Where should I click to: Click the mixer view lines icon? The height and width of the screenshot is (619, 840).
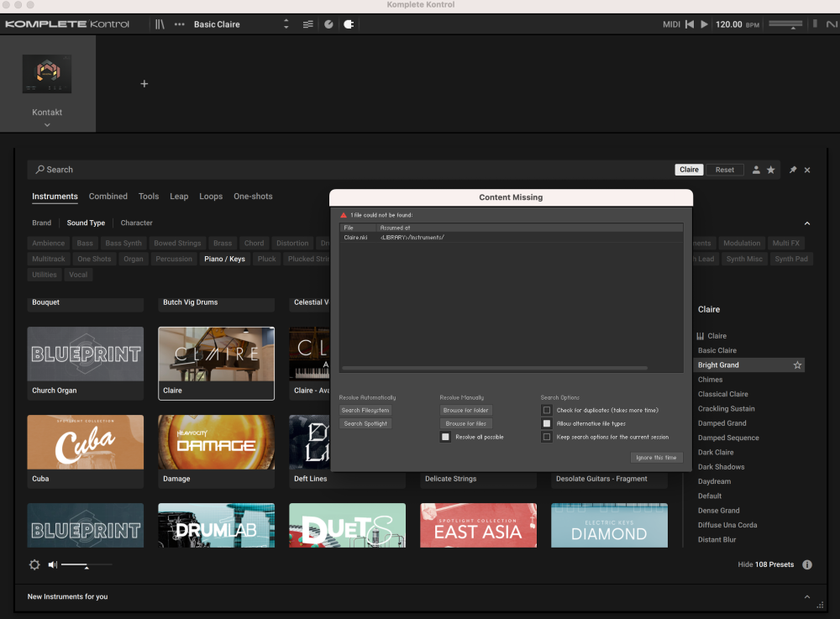pyautogui.click(x=308, y=24)
